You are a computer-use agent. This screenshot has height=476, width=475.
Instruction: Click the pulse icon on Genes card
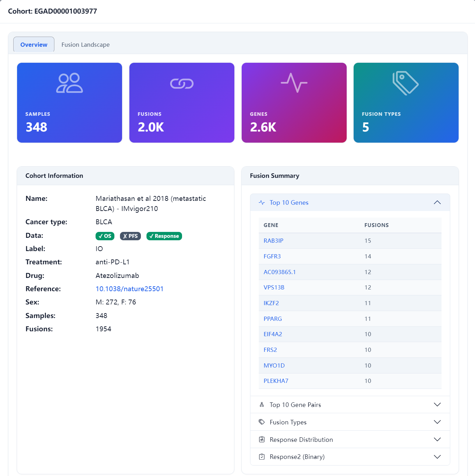pyautogui.click(x=294, y=83)
